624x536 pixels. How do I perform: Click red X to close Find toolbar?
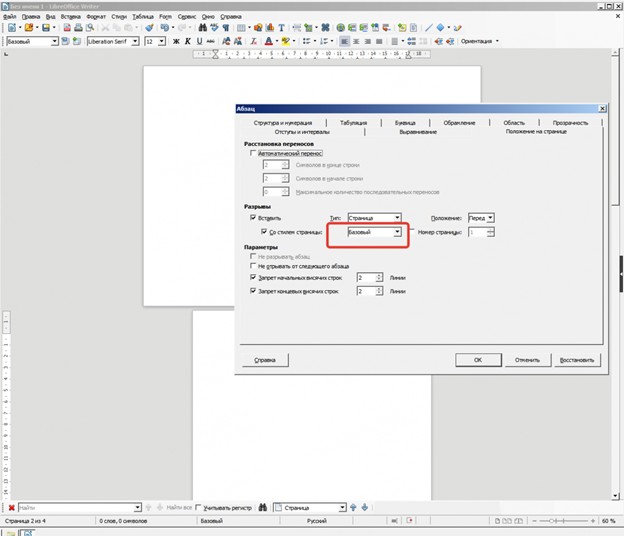[x=12, y=508]
